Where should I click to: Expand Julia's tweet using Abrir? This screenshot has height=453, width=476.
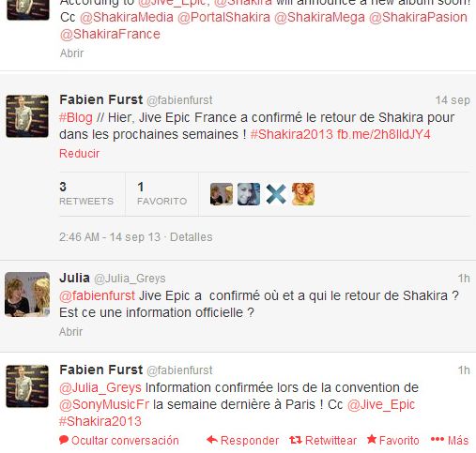coord(71,331)
